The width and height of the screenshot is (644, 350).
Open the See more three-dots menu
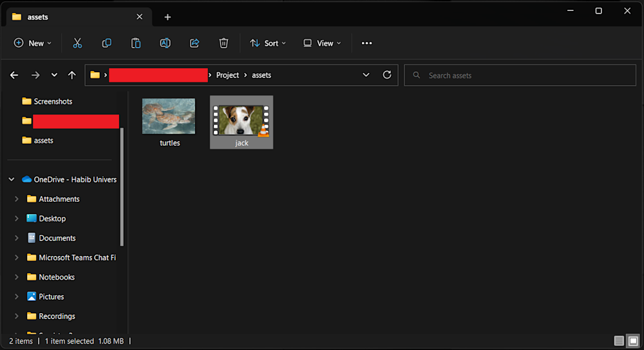pos(367,43)
